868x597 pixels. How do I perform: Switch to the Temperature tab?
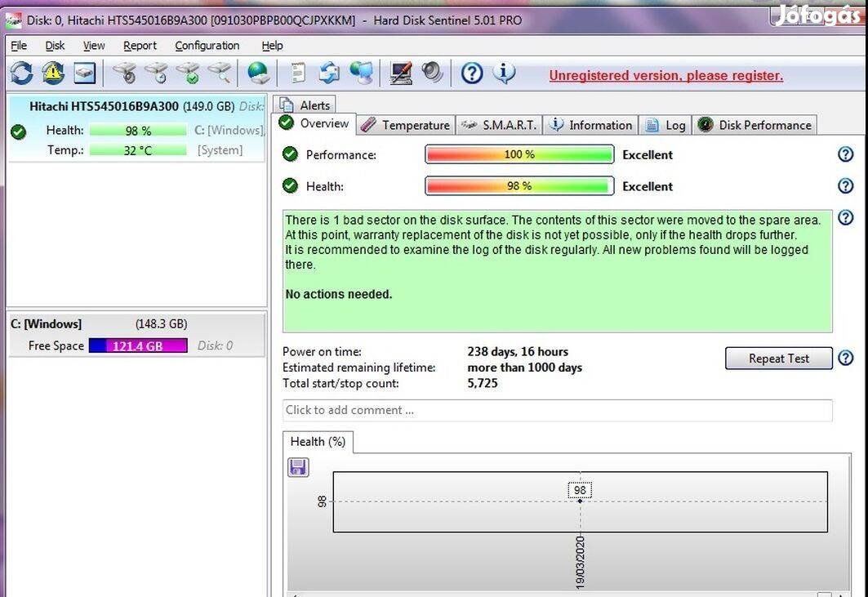pos(405,125)
